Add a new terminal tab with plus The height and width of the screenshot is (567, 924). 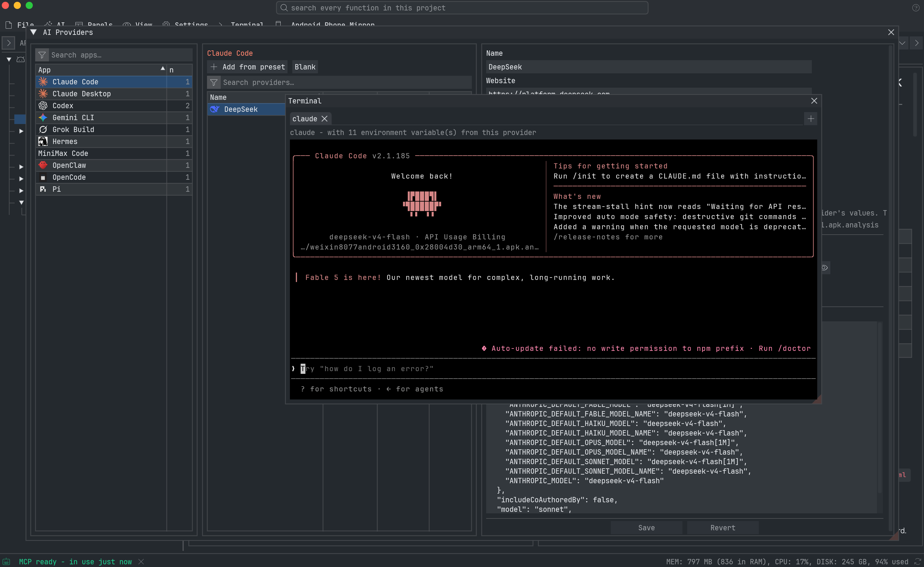tap(811, 119)
